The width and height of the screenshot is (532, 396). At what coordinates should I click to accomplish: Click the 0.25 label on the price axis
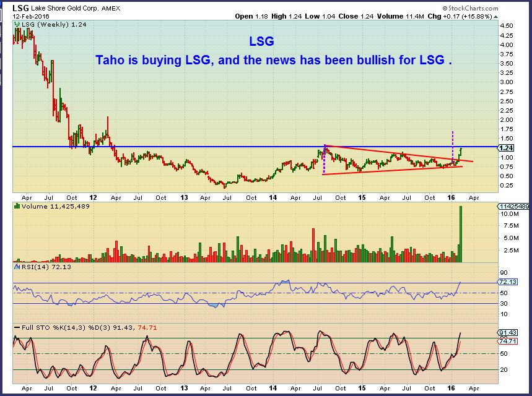pyautogui.click(x=506, y=186)
